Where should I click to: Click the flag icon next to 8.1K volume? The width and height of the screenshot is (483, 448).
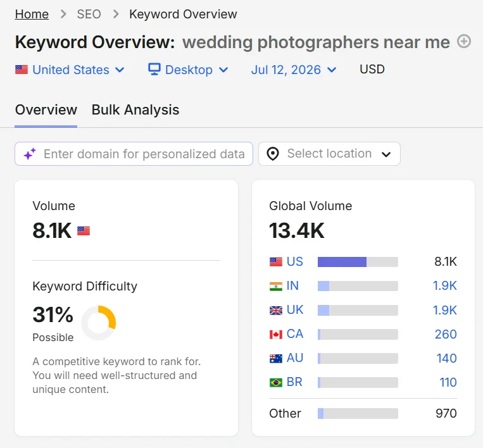point(84,231)
